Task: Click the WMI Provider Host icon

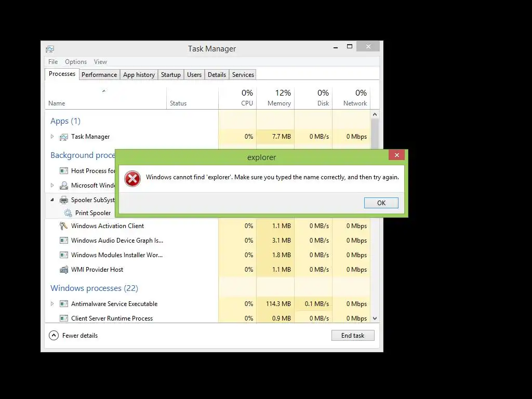Action: point(63,270)
